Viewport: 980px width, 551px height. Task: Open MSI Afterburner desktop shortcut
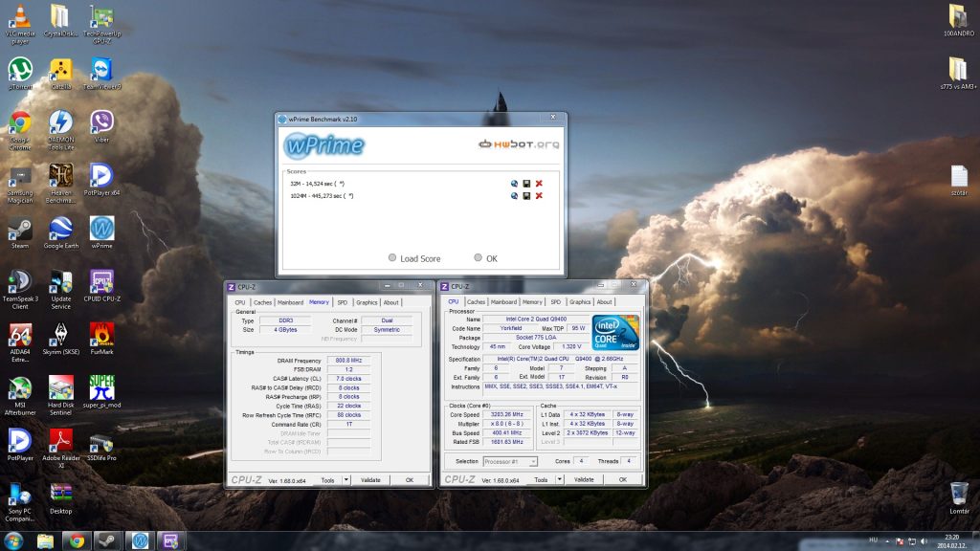pyautogui.click(x=20, y=395)
